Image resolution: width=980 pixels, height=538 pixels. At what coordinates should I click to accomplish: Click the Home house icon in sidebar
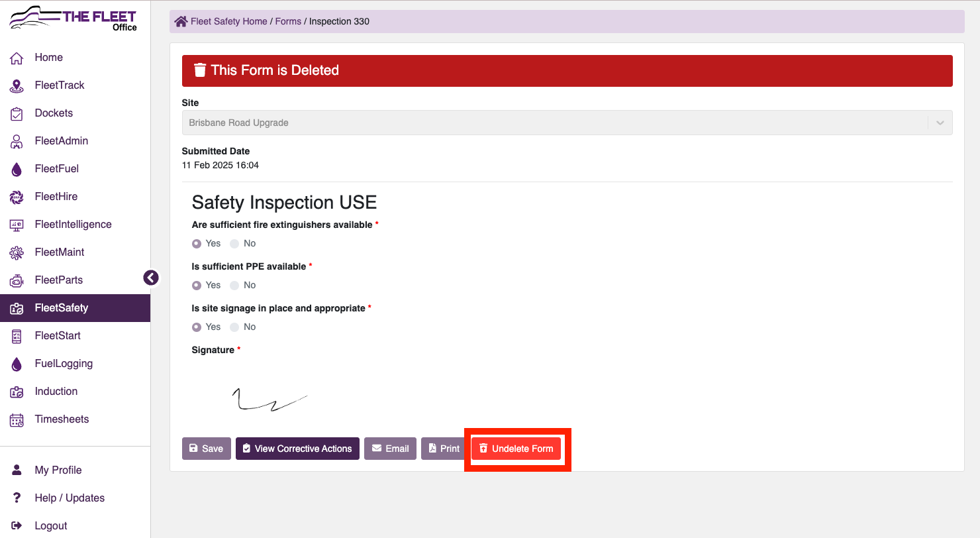point(17,58)
